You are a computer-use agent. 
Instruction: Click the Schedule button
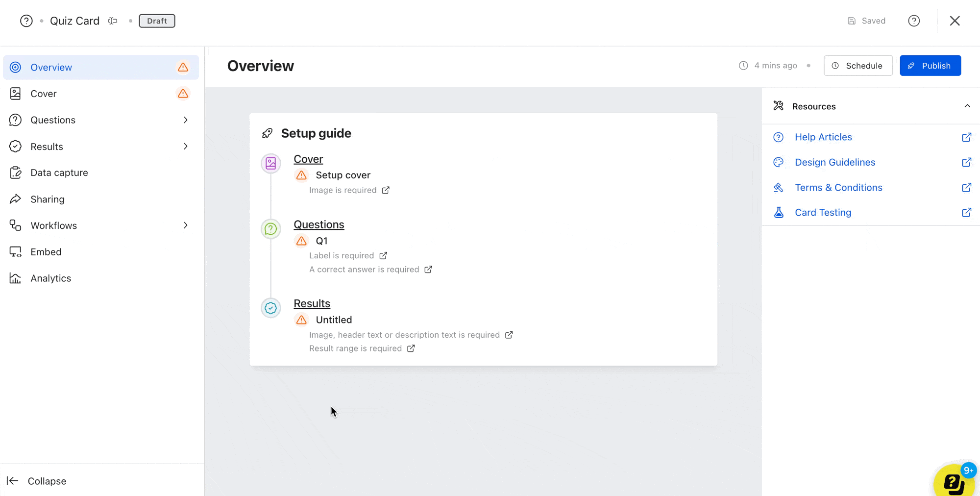[858, 66]
